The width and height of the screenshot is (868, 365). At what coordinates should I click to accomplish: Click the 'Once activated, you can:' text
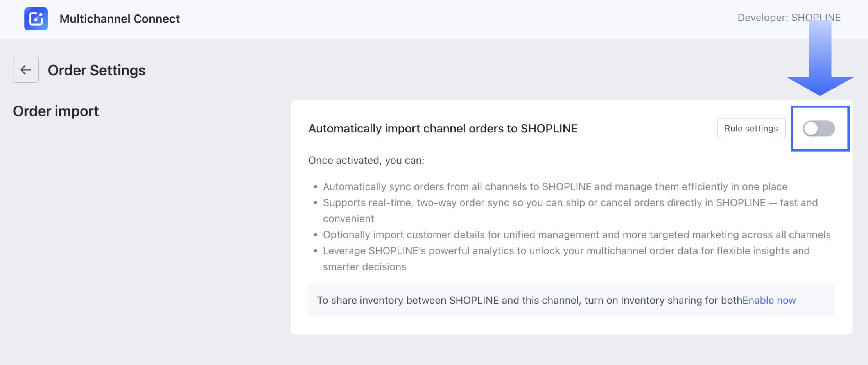366,161
